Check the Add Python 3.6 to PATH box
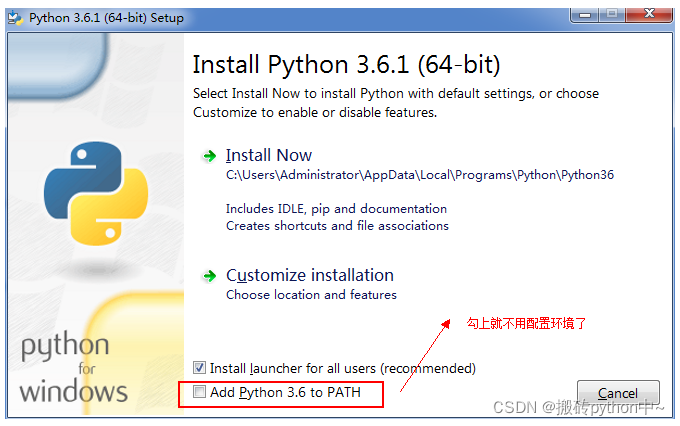680x426 pixels. tap(199, 392)
